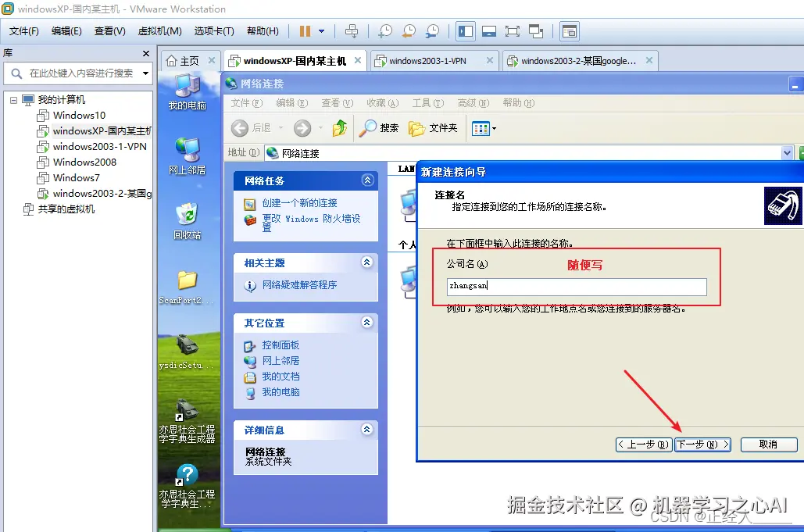Collapse the 其它位置 panel
This screenshot has height=532, width=804.
pos(367,322)
